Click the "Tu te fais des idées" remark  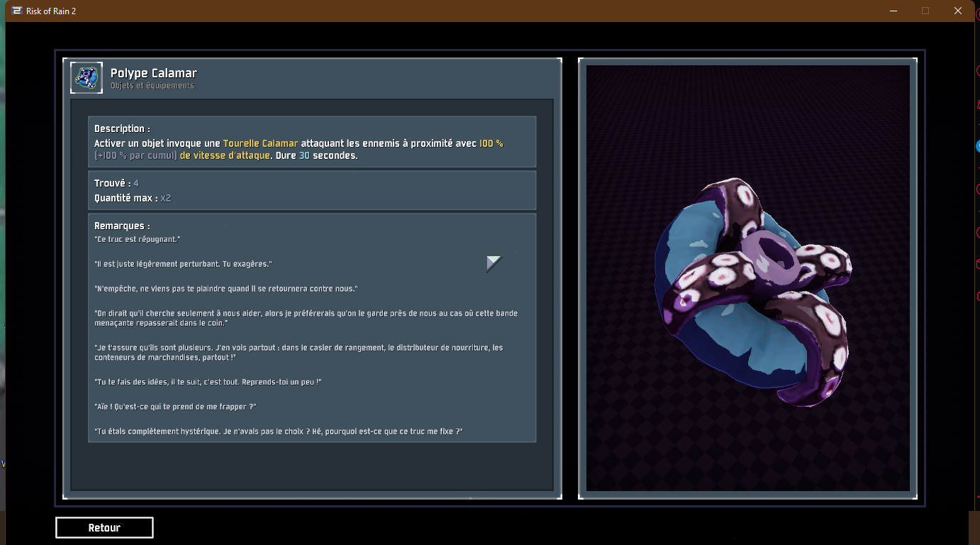tap(208, 382)
